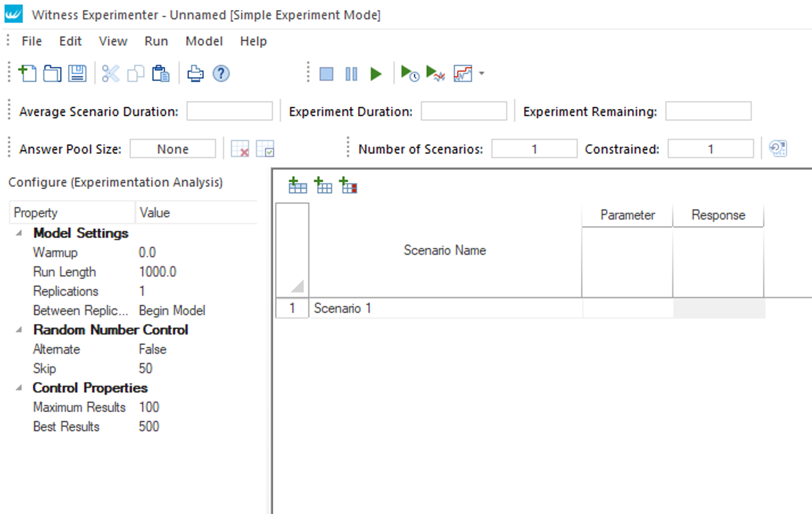Click the save experiment icon

point(77,74)
